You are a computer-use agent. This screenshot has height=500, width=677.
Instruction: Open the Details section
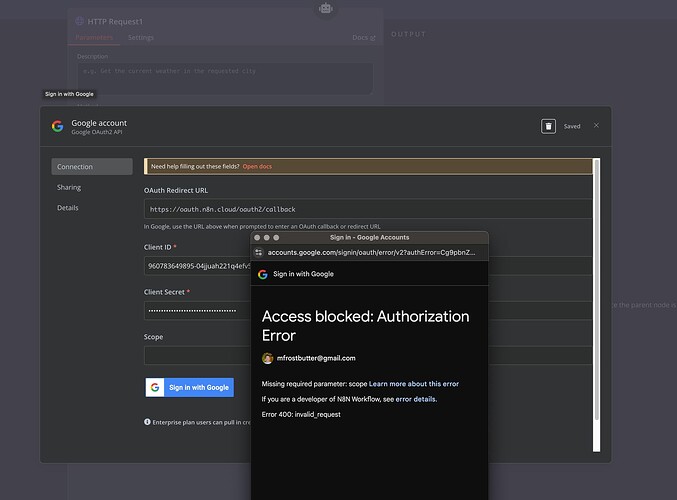[x=68, y=208]
